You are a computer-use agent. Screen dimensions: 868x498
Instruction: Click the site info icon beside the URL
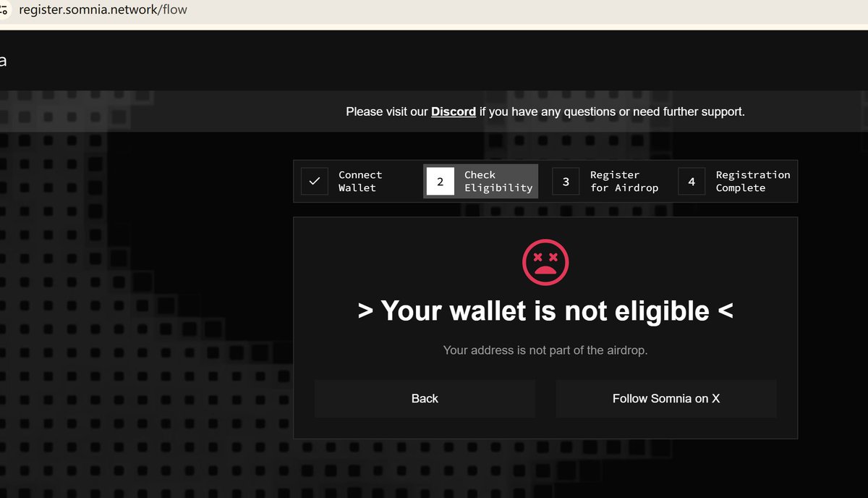click(4, 10)
